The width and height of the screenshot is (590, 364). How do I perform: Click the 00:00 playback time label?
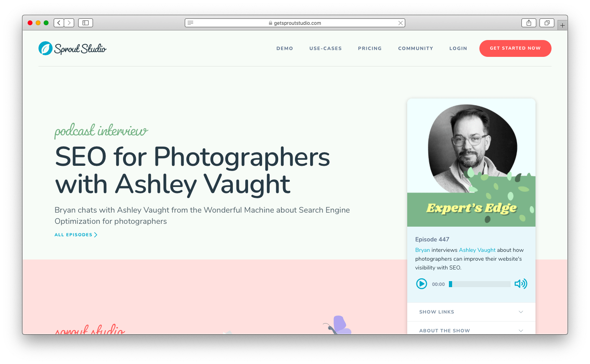pyautogui.click(x=438, y=284)
